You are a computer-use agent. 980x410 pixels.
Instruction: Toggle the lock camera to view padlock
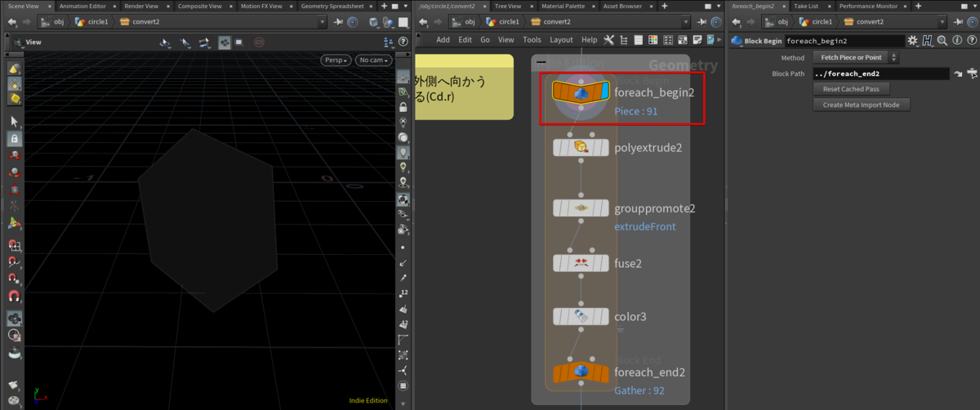pos(403,107)
